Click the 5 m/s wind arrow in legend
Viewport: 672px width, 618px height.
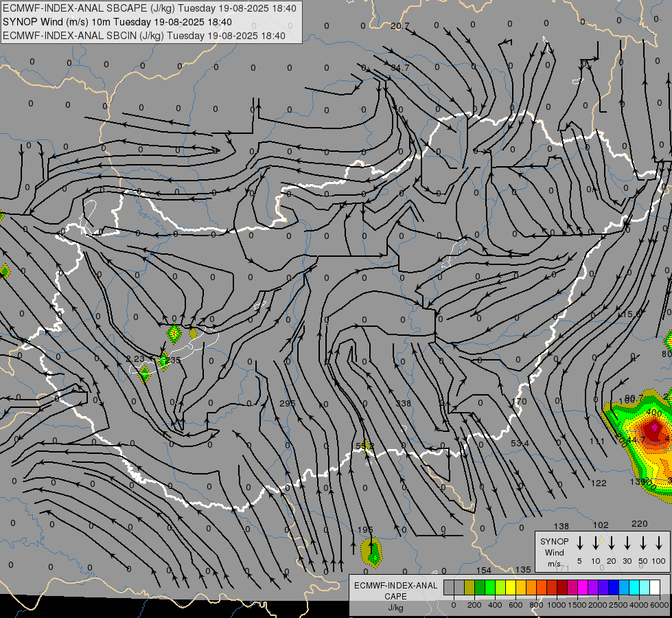point(580,543)
